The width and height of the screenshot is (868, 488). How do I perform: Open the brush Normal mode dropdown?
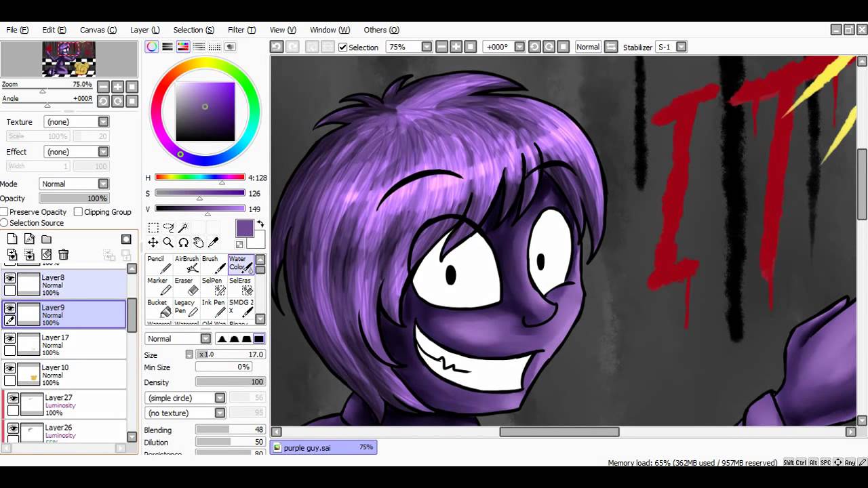[178, 339]
